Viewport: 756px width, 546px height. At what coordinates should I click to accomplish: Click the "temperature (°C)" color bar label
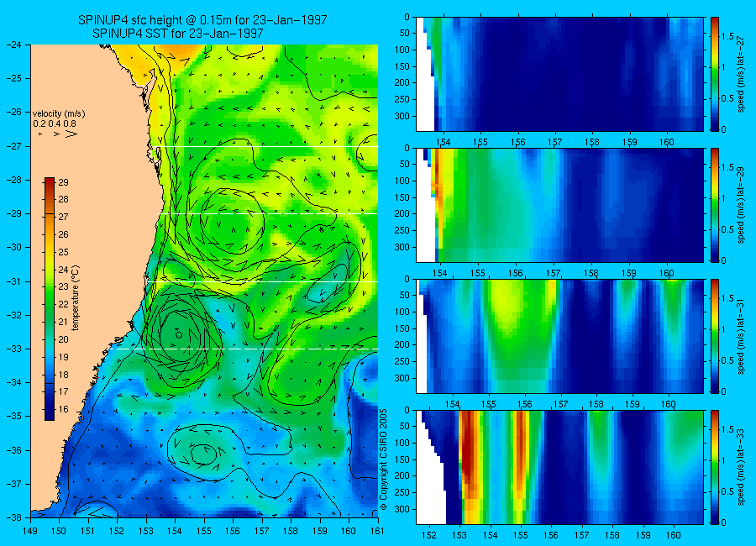[x=76, y=298]
